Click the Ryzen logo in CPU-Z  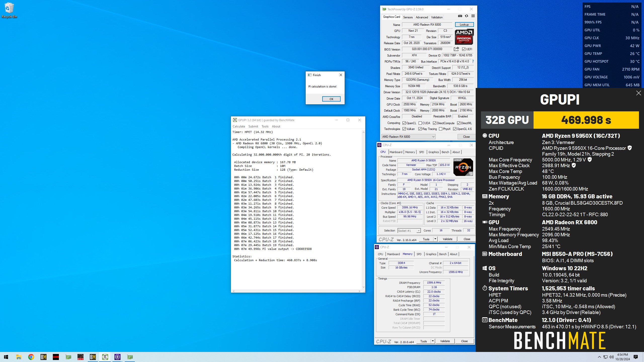[463, 167]
